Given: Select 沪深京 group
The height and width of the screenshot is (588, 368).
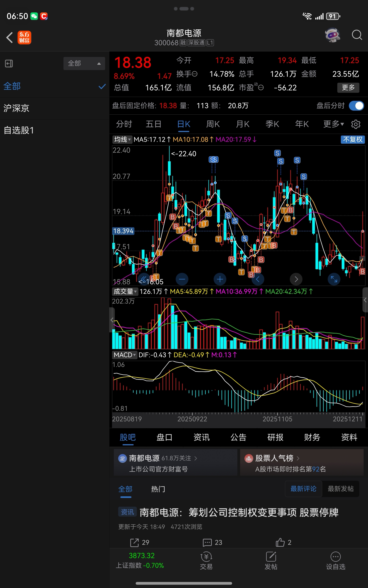Looking at the screenshot, I should 55,108.
